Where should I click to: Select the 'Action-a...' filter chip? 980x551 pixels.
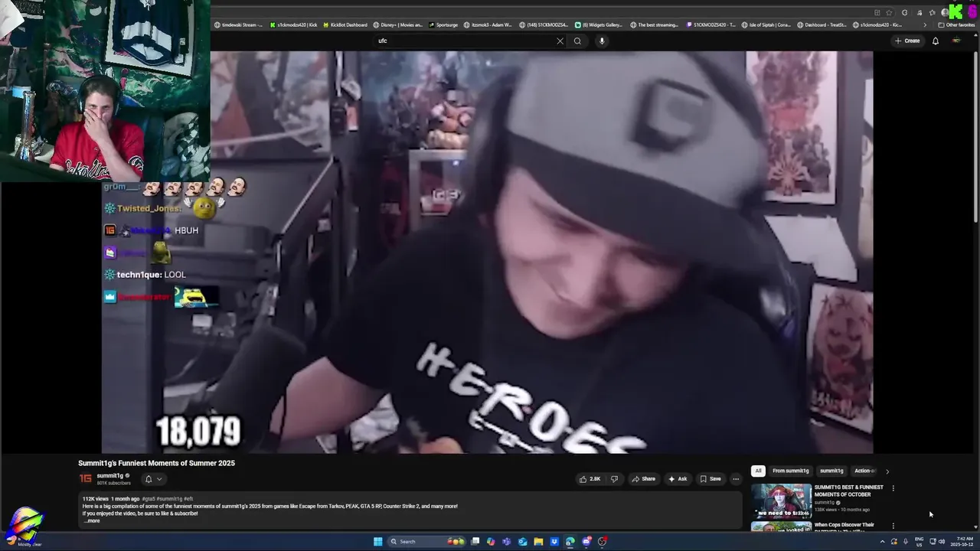864,471
